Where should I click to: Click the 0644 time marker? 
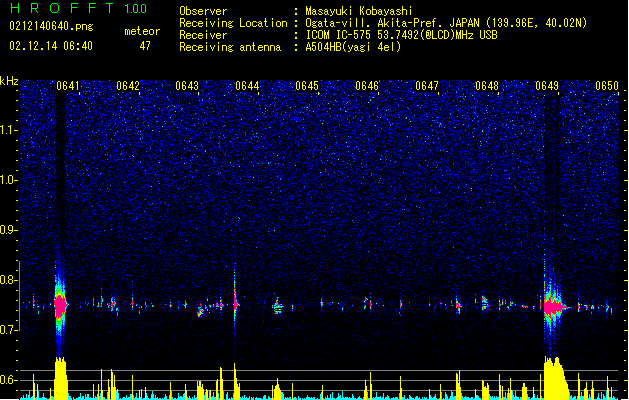click(x=247, y=86)
